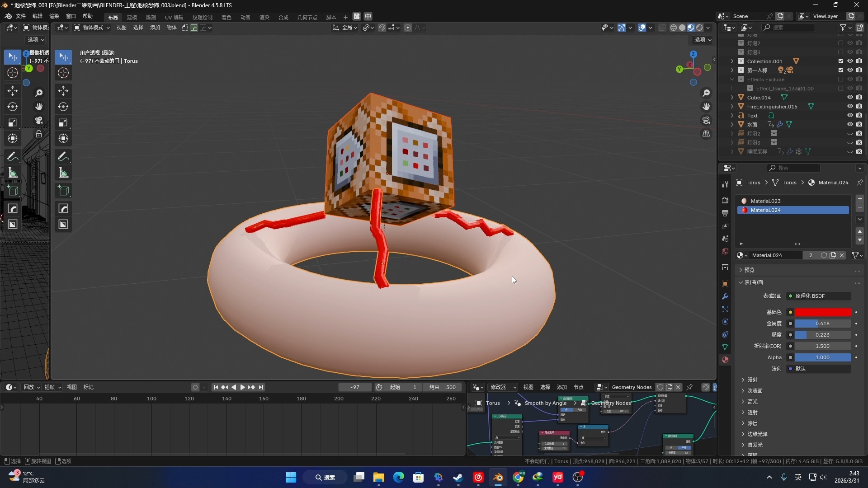Open the 渲染 top menu
This screenshot has height=488, width=868.
tap(54, 16)
